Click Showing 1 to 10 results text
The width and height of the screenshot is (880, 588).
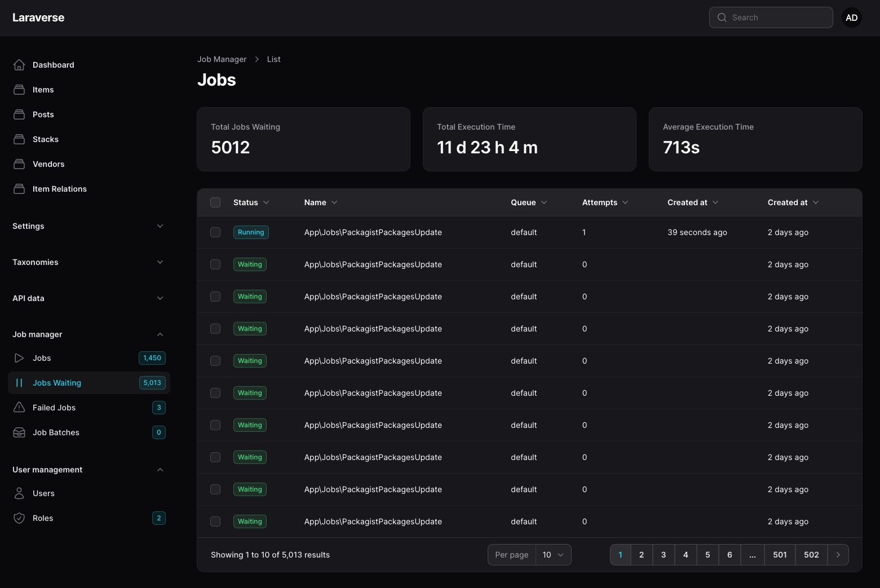(x=270, y=555)
